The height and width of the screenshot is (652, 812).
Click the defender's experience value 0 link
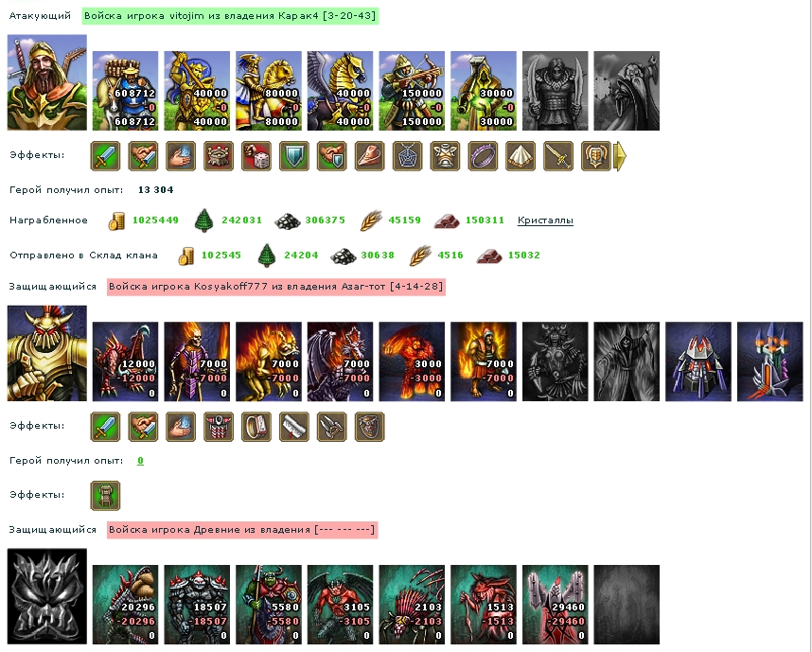click(140, 461)
